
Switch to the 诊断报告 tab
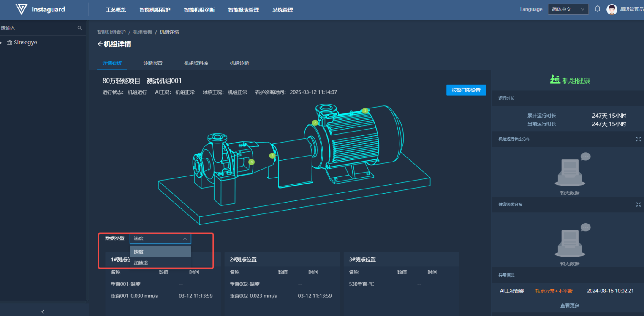click(x=153, y=63)
